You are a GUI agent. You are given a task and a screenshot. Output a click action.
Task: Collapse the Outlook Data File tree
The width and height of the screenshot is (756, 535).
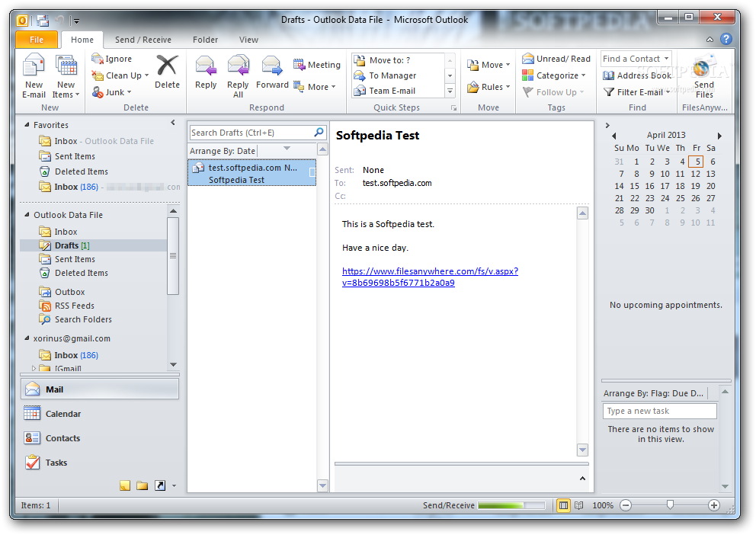point(27,215)
